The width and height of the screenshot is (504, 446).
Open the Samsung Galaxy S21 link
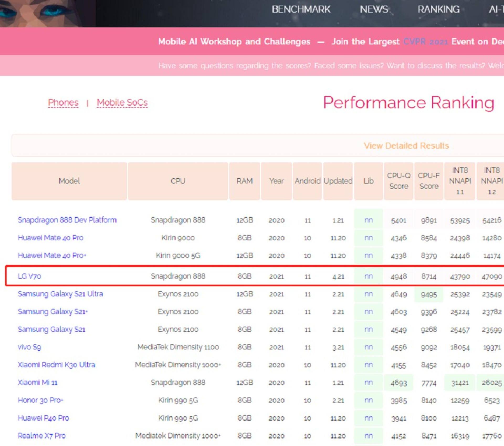coord(51,329)
